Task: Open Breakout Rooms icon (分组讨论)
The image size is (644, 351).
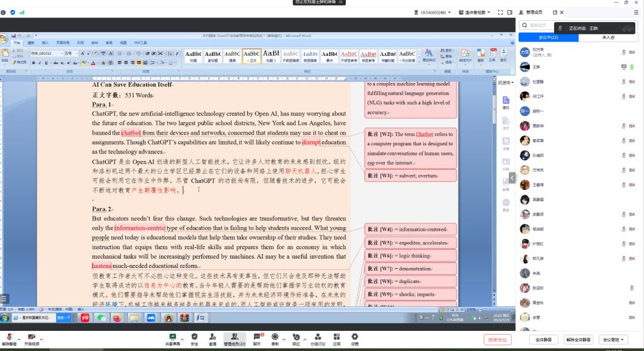Action: point(318,337)
